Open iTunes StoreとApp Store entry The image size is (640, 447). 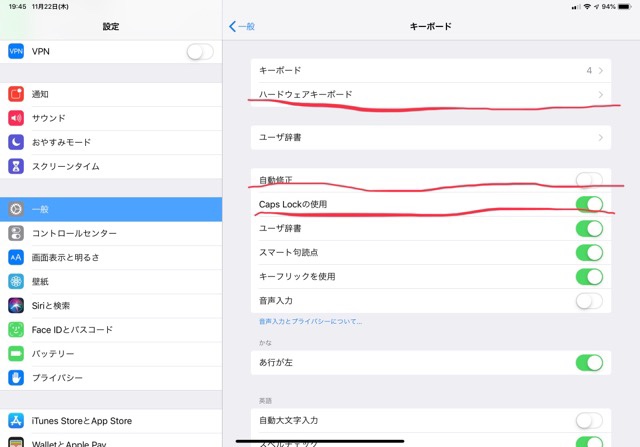coord(111,421)
